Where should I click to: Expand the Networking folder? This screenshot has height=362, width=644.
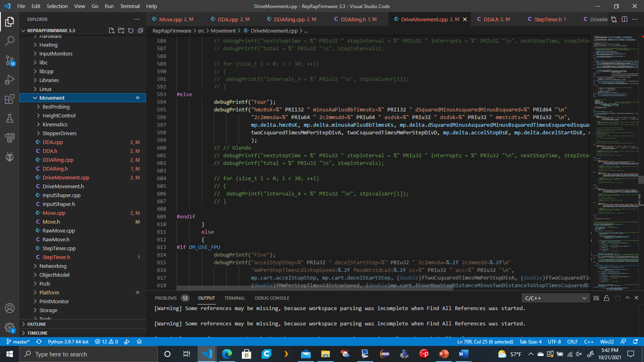pos(83,266)
